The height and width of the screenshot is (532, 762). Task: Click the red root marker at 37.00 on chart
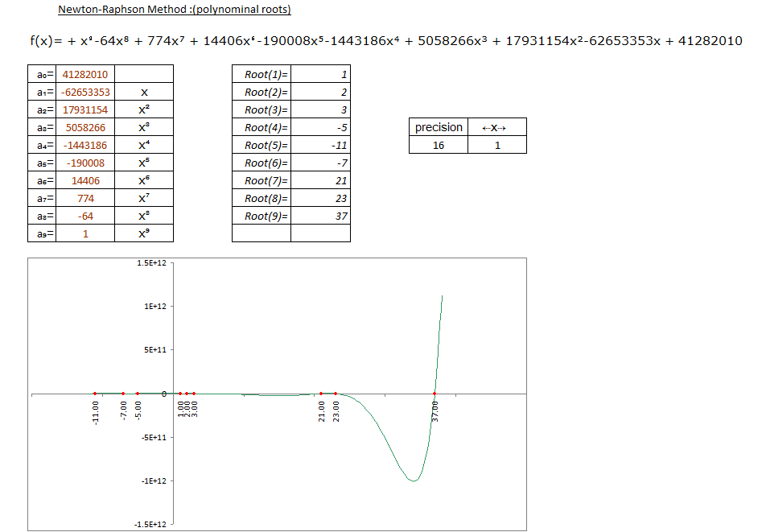tap(435, 394)
